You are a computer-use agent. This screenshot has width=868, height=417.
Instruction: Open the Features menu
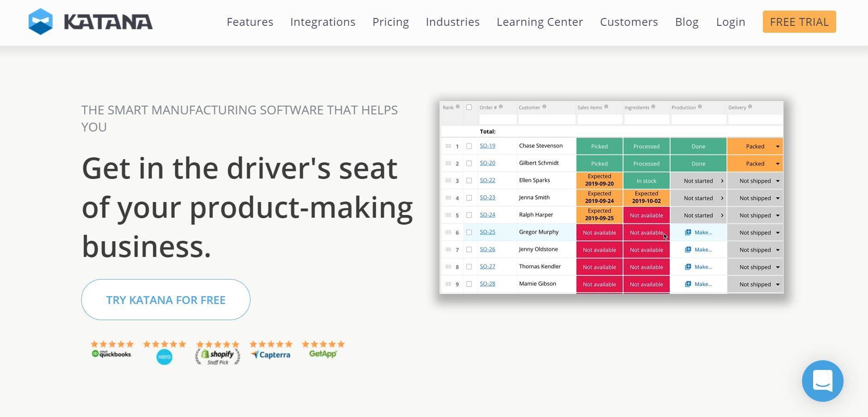(x=250, y=22)
